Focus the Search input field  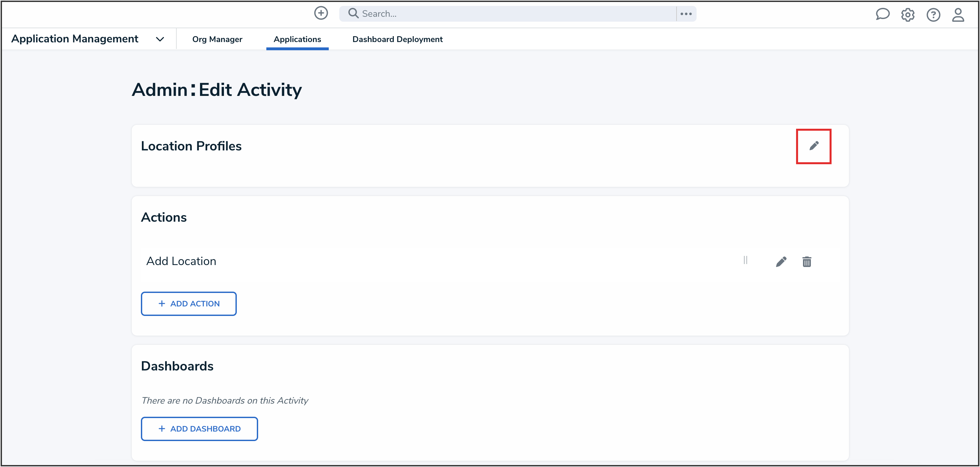click(x=514, y=14)
